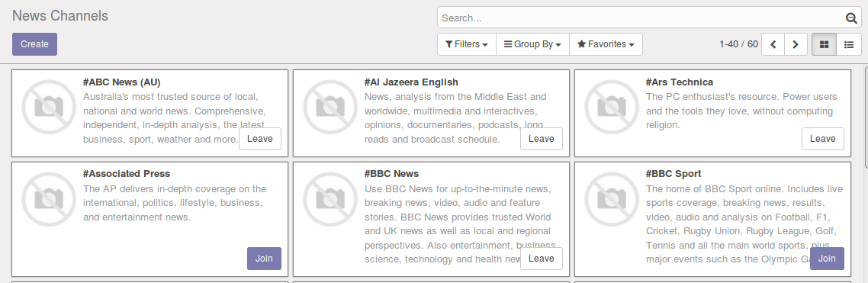Open the #BBC News title
Image resolution: width=868 pixels, height=283 pixels.
pyautogui.click(x=391, y=175)
